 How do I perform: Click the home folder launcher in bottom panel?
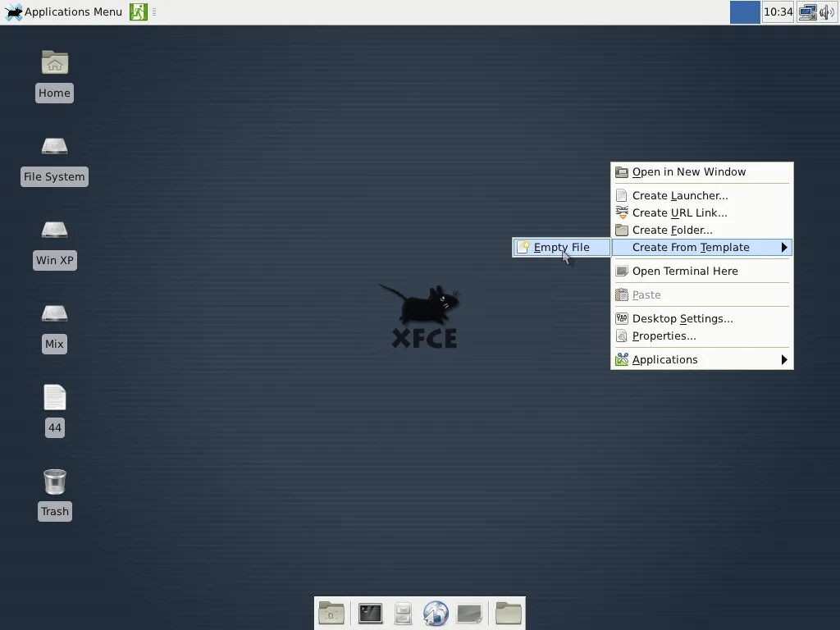click(x=331, y=613)
